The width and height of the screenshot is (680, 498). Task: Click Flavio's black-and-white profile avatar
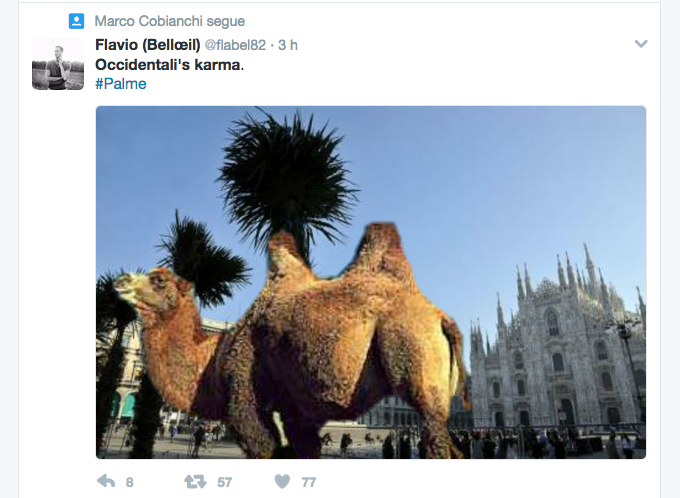[58, 64]
